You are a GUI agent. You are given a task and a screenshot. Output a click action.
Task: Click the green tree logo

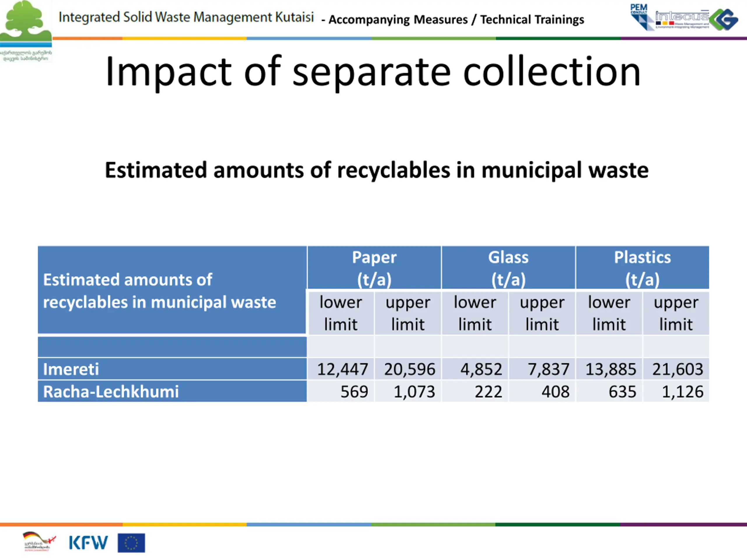tap(26, 31)
